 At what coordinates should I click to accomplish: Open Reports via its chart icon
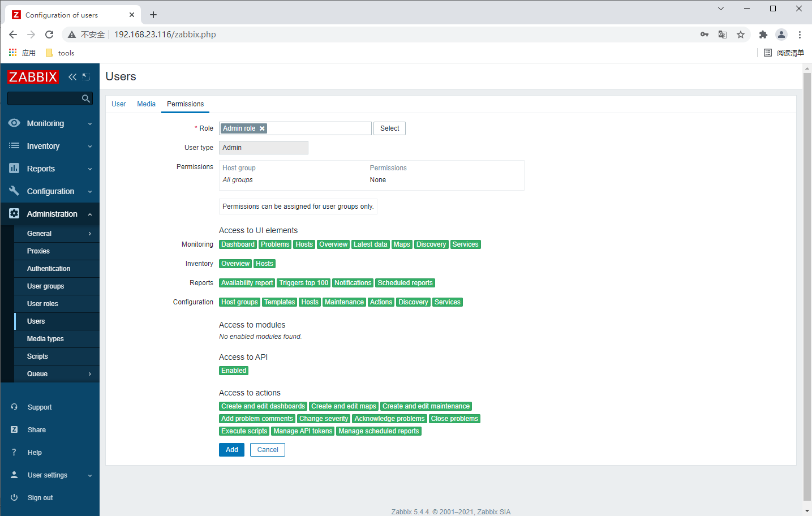(x=14, y=168)
